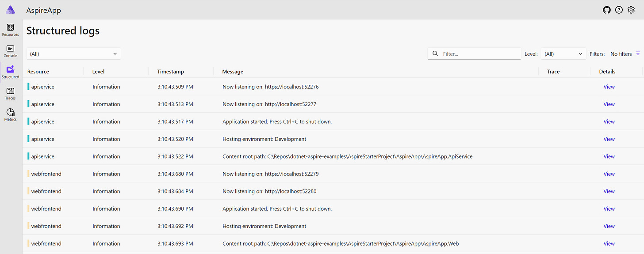View details of the 3:10:43.517 PM log
This screenshot has width=644, height=254.
[x=609, y=121]
